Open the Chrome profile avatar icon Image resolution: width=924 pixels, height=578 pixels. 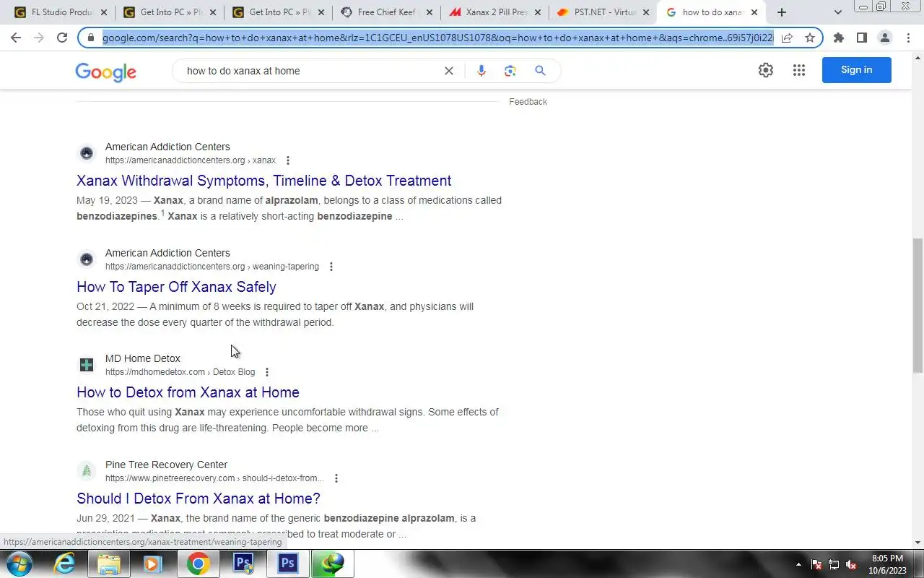(885, 38)
